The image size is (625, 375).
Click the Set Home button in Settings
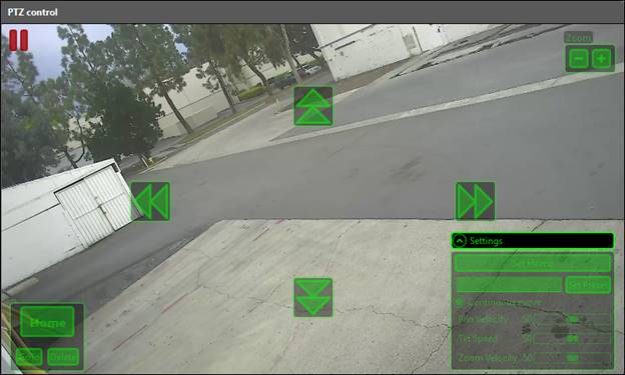pyautogui.click(x=533, y=263)
